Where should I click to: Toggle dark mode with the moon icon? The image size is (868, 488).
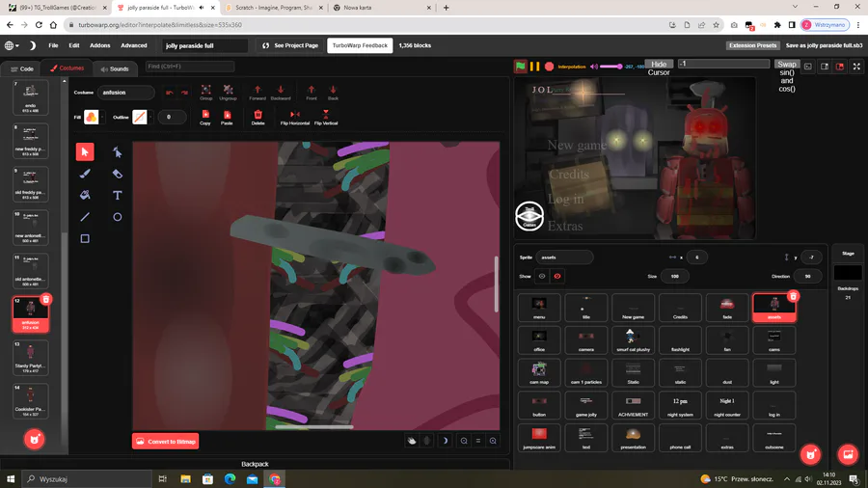pos(32,45)
